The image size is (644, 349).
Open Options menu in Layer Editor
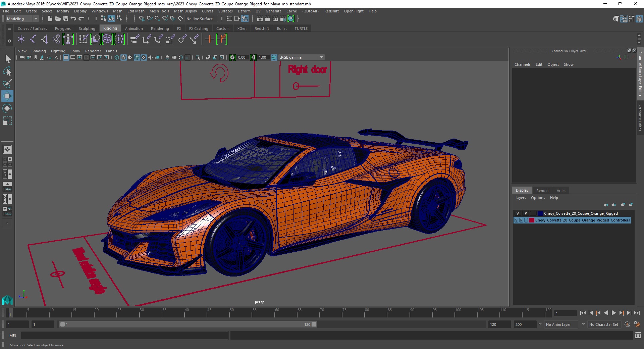pyautogui.click(x=538, y=198)
